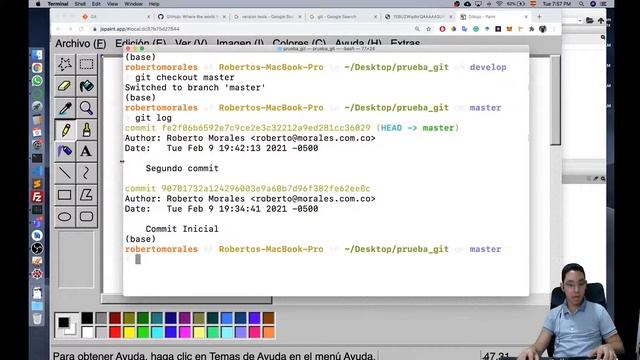
Task: Select the Rectangle shape tool
Action: [x=64, y=195]
